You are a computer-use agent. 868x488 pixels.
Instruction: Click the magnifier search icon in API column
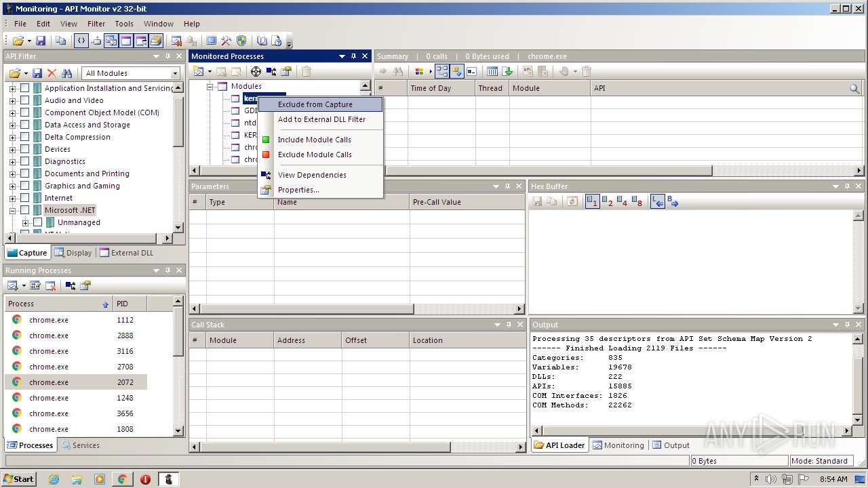pyautogui.click(x=854, y=88)
